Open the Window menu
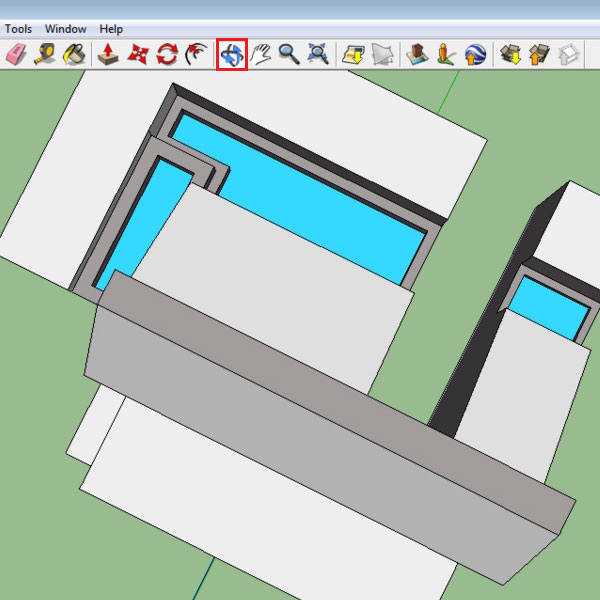This screenshot has width=600, height=600. (66, 29)
